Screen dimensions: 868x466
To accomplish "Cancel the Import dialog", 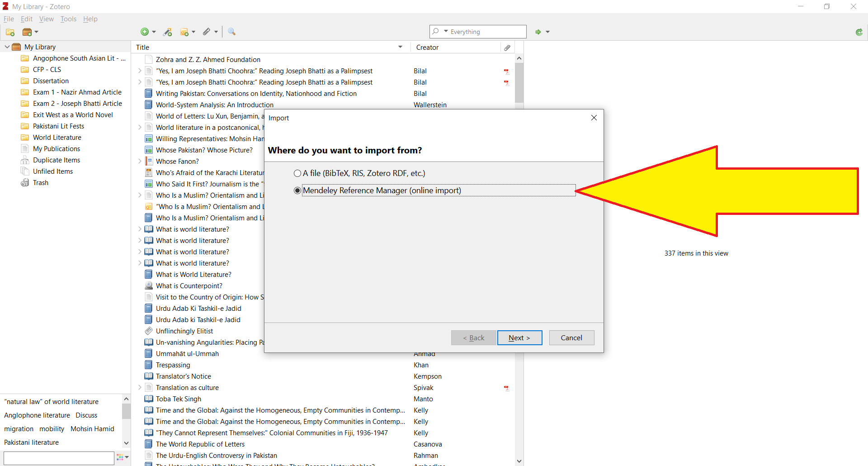I will pyautogui.click(x=571, y=338).
